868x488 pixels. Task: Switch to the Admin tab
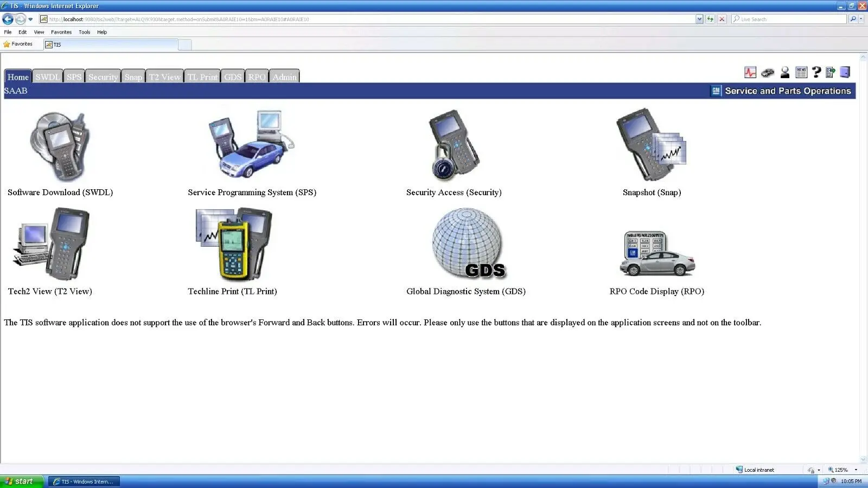click(x=285, y=76)
